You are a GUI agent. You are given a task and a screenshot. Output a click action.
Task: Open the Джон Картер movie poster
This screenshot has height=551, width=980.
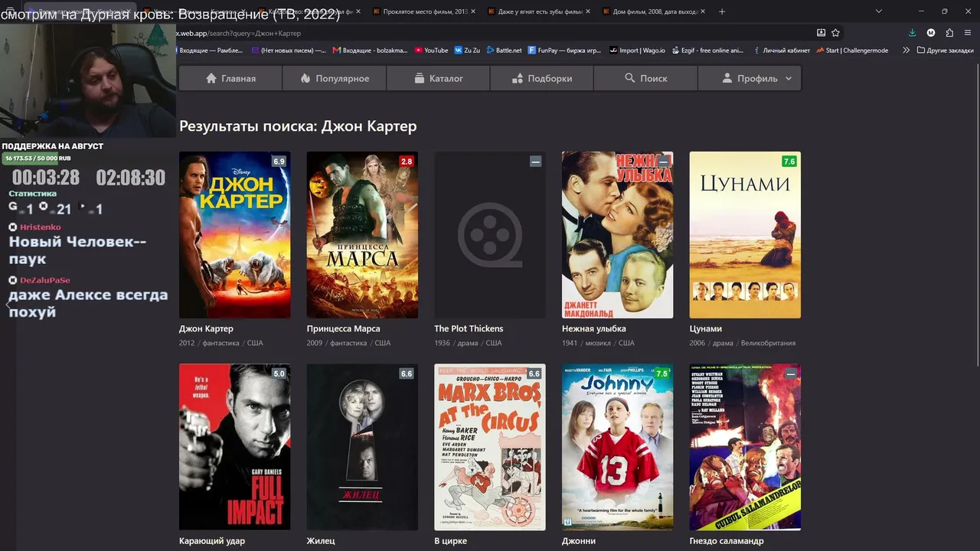pos(234,235)
